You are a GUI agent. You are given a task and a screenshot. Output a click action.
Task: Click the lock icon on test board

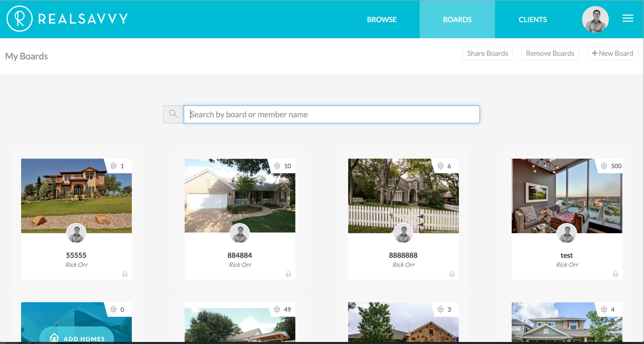[x=615, y=274]
